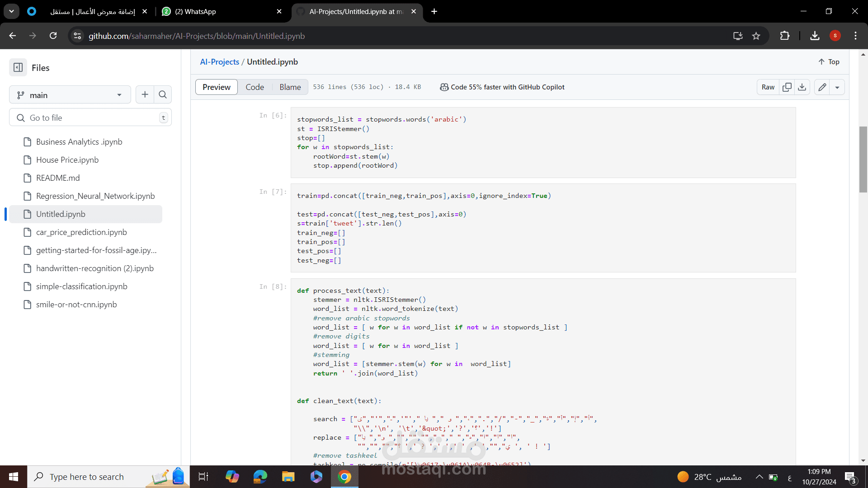The height and width of the screenshot is (488, 868).
Task: Collapse the Files side panel
Action: click(x=18, y=68)
